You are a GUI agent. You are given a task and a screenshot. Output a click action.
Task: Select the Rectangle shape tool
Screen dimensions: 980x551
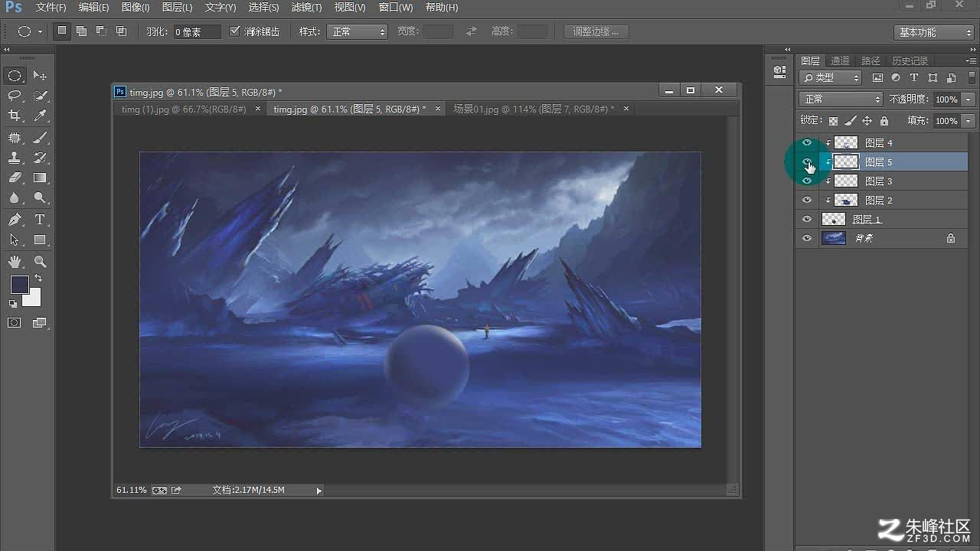40,240
